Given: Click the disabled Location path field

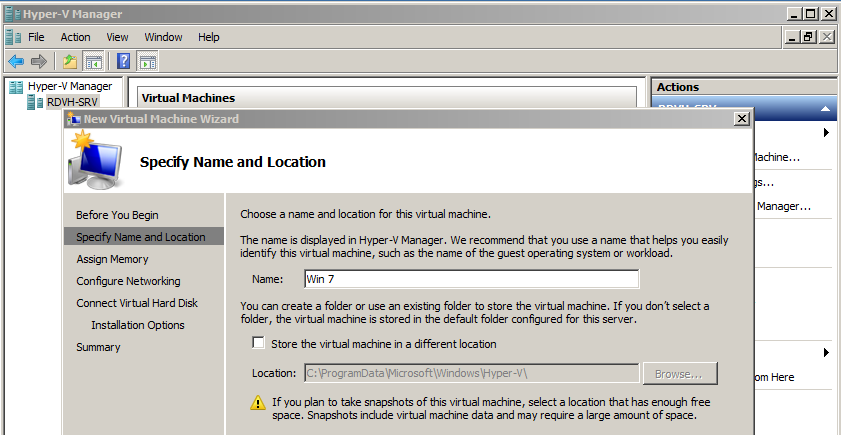Looking at the screenshot, I should [x=471, y=373].
